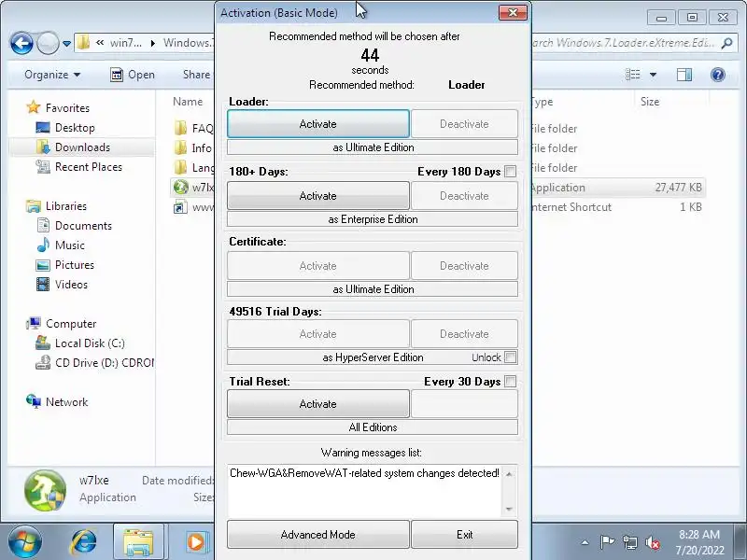Open view options dropdown arrow
This screenshot has width=747, height=560.
click(653, 75)
